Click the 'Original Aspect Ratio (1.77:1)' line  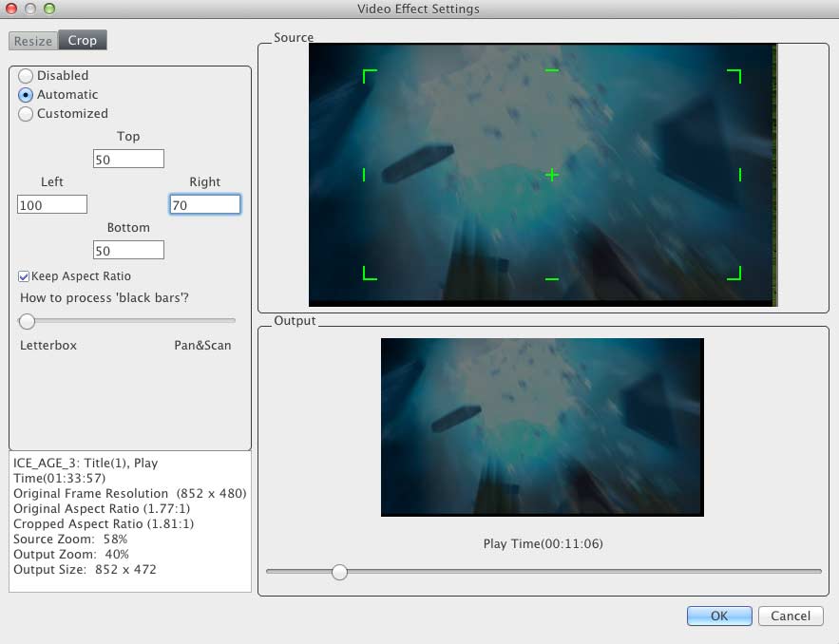pyautogui.click(x=102, y=509)
